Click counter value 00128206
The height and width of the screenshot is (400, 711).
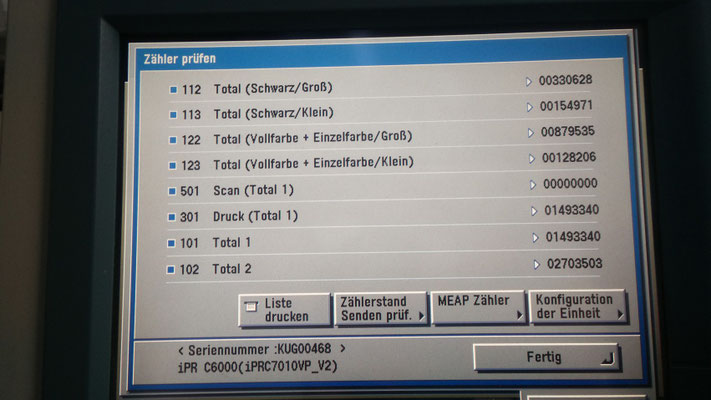pyautogui.click(x=569, y=157)
